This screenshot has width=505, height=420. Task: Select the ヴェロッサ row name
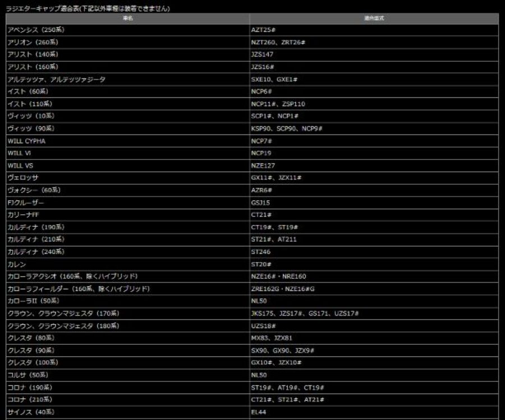point(23,178)
